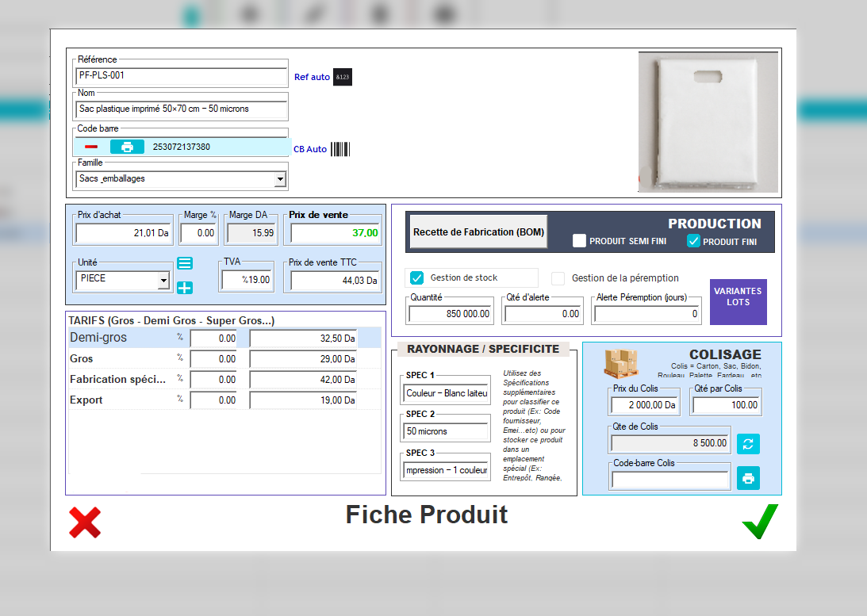Add a new unit with the plus icon

185,288
